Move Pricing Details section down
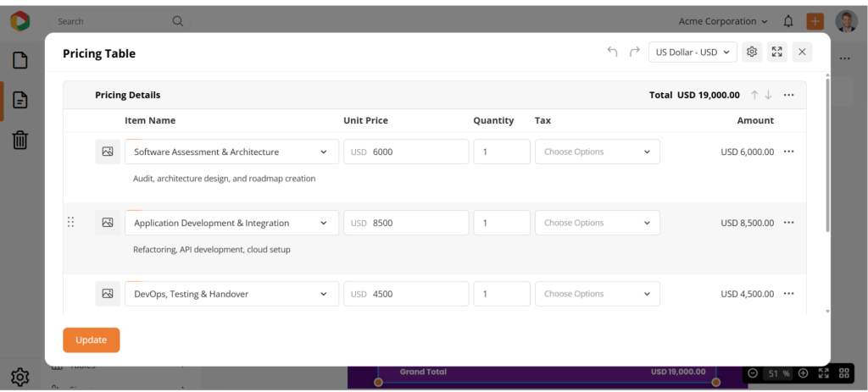Screen dimensions: 868x392 [768, 95]
